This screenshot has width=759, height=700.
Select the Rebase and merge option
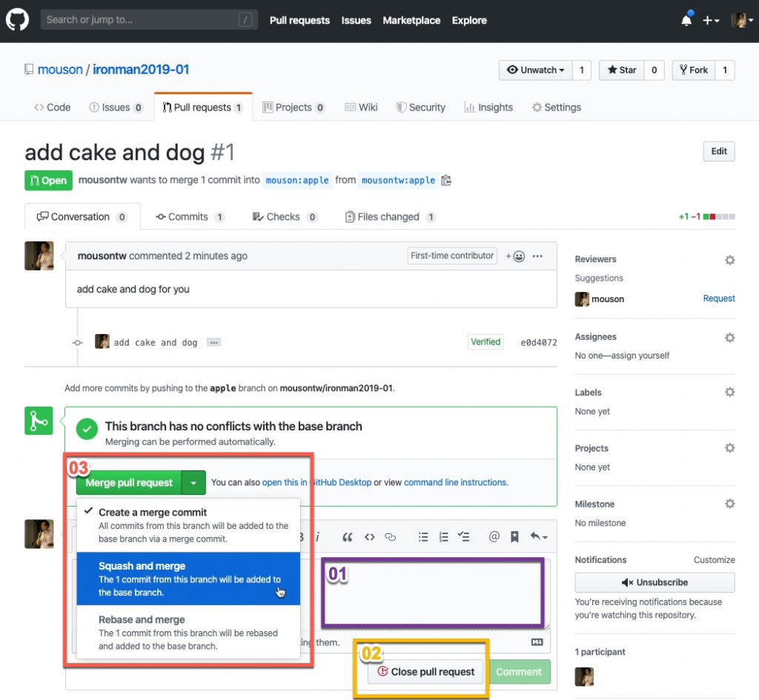[x=188, y=633]
